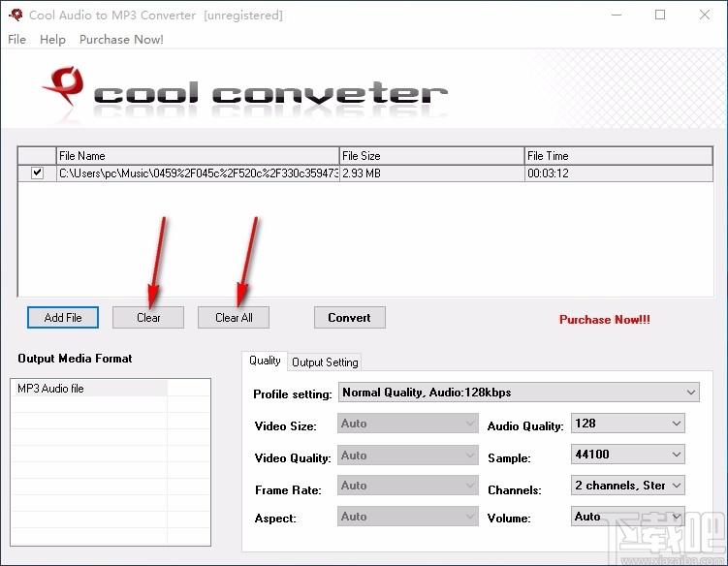Click the disabled Video Size dropdown

tap(408, 424)
